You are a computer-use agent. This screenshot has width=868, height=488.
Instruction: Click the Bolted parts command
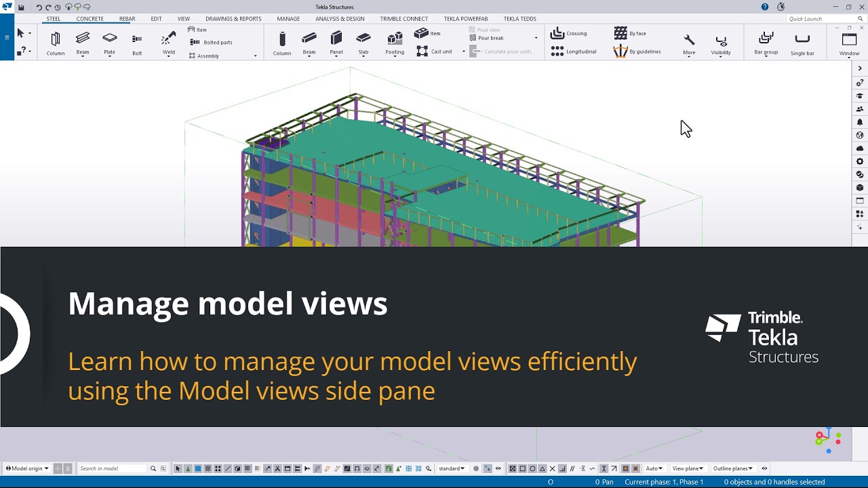(x=212, y=42)
